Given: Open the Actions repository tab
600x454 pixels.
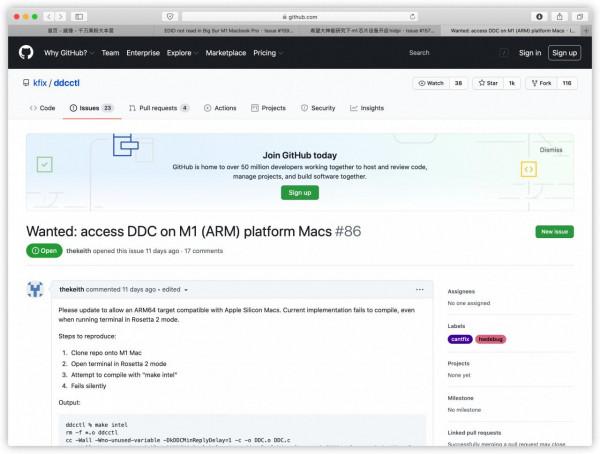Looking at the screenshot, I should (220, 108).
